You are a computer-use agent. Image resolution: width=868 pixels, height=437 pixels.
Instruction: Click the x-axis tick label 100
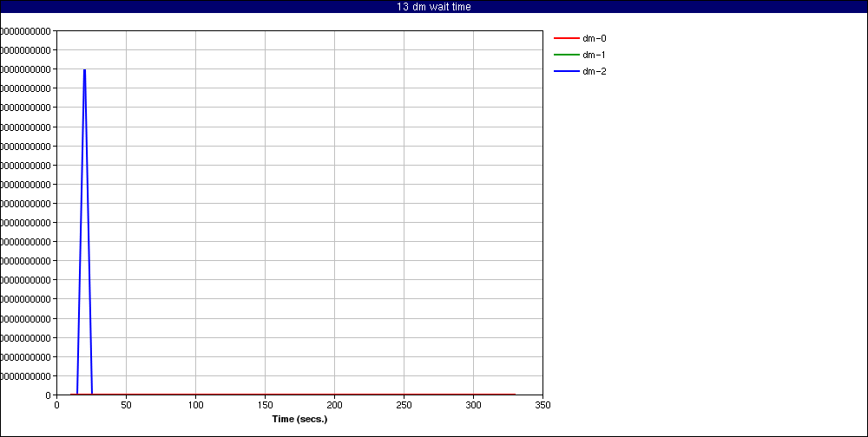point(195,405)
